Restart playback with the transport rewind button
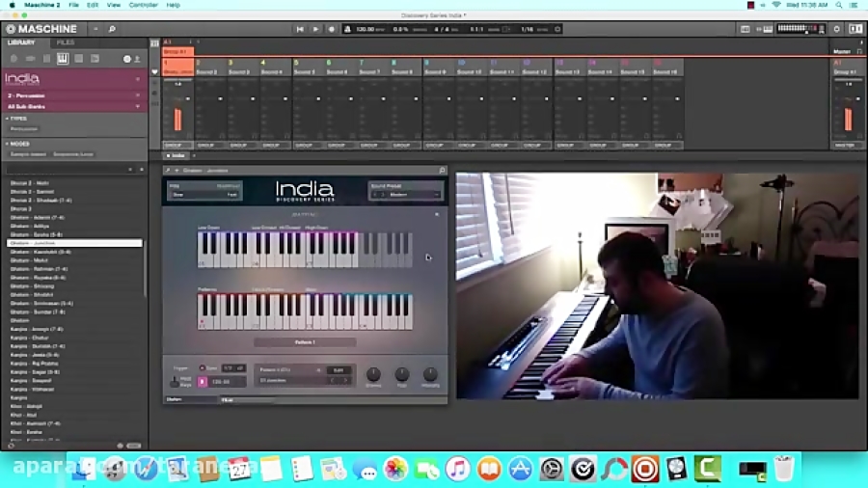 [x=300, y=29]
